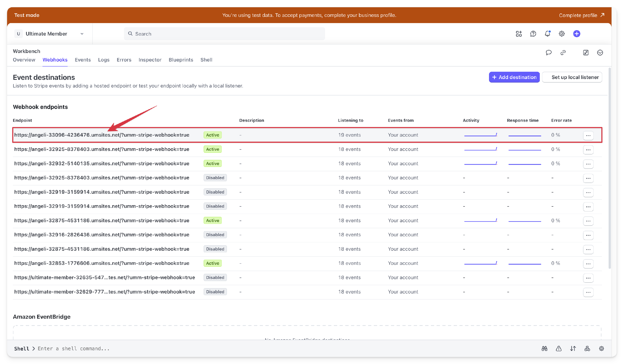The width and height of the screenshot is (624, 364).
Task: Click the Test mode label
Action: [27, 15]
